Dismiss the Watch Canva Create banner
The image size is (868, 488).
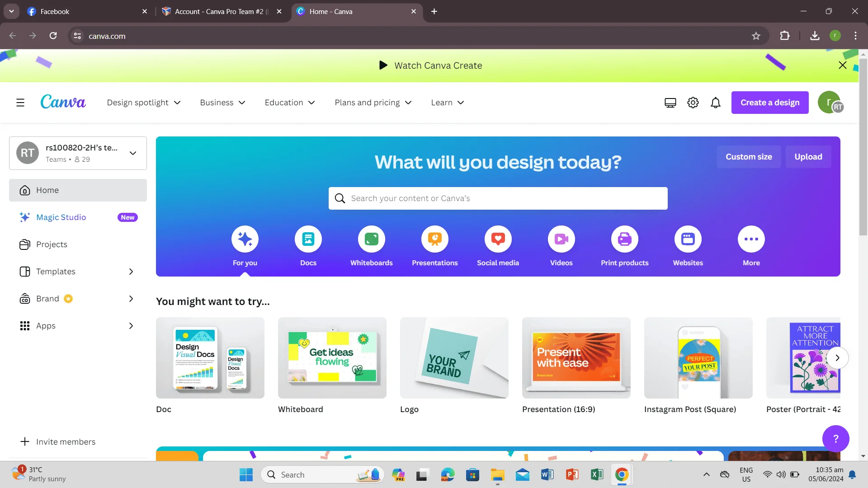tap(843, 66)
